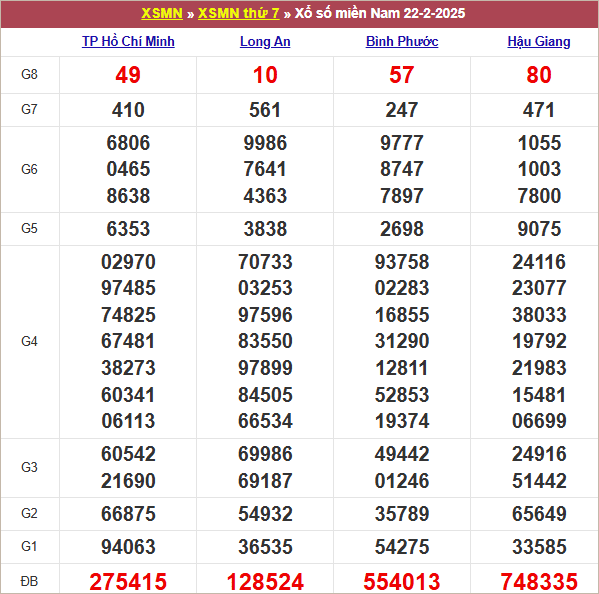Click G4 number 06699
The image size is (599, 594).
coord(539,421)
